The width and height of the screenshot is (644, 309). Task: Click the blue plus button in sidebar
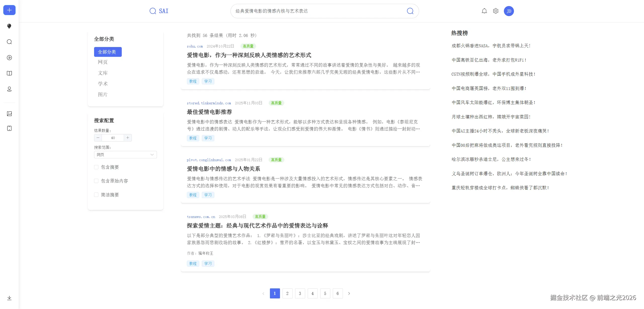[9, 10]
